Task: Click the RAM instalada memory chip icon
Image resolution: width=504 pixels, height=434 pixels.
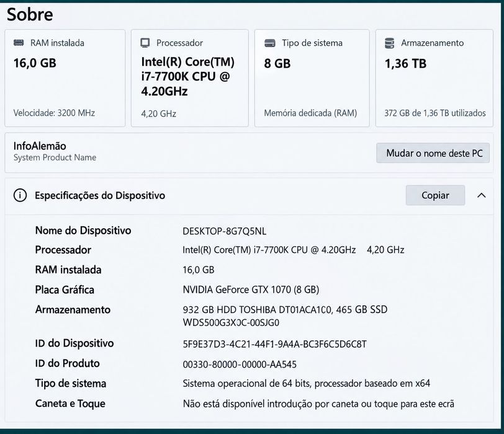Action: point(19,43)
